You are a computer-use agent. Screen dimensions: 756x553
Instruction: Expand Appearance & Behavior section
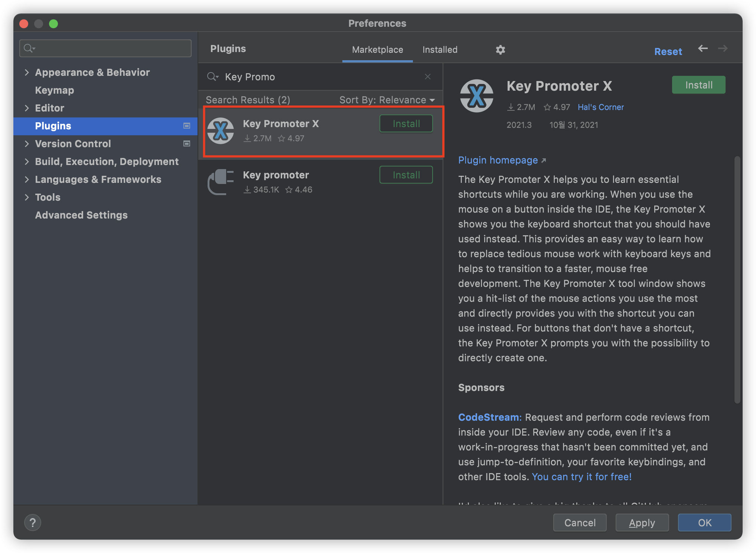click(27, 72)
